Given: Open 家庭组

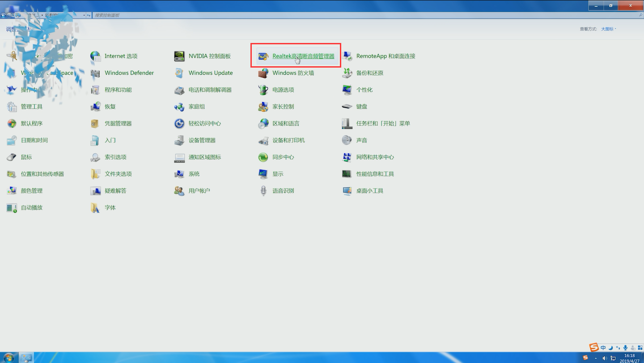Looking at the screenshot, I should [190, 107].
